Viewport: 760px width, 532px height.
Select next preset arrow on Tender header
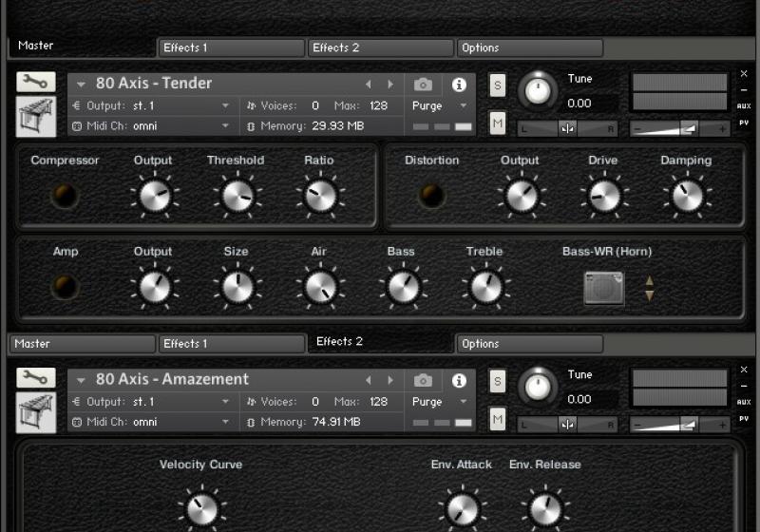[x=391, y=85]
